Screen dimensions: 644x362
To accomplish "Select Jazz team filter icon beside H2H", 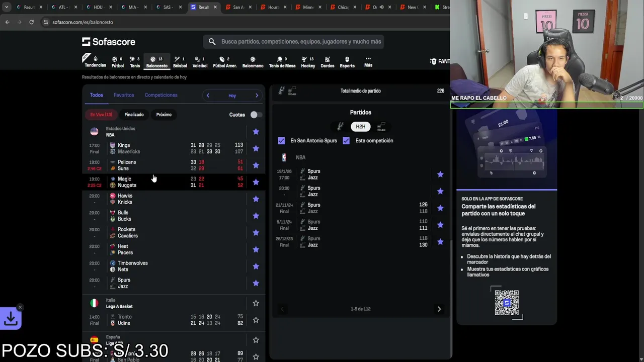I will tap(381, 126).
